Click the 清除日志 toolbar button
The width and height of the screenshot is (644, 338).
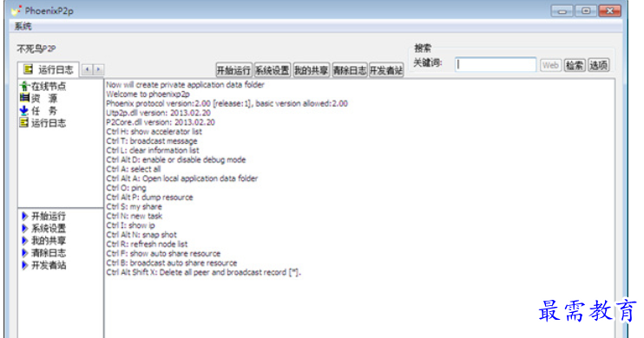click(x=350, y=70)
